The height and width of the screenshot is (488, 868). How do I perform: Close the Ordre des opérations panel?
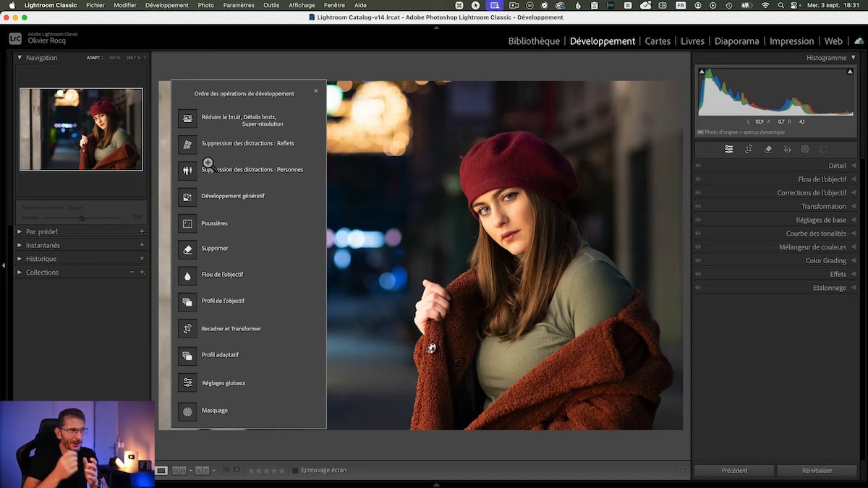point(316,91)
